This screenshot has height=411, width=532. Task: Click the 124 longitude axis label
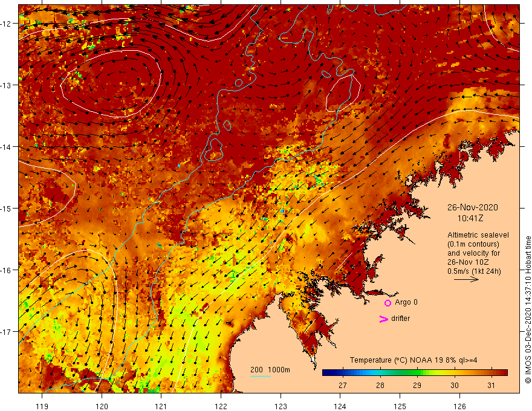point(340,406)
